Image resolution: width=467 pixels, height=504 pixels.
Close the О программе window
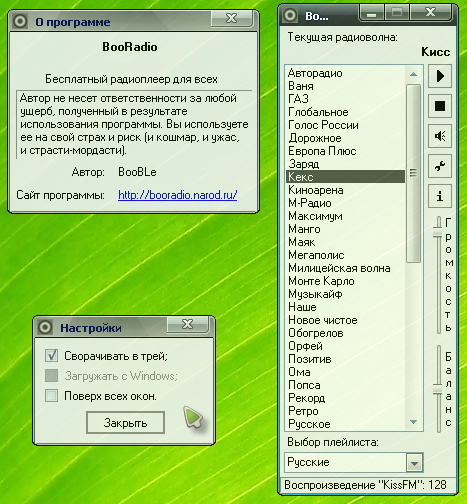(x=231, y=18)
